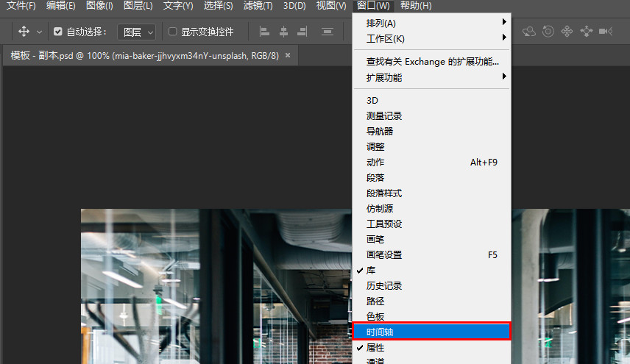This screenshot has height=364, width=630.
Task: Click the align right edges icon
Action: [x=302, y=32]
